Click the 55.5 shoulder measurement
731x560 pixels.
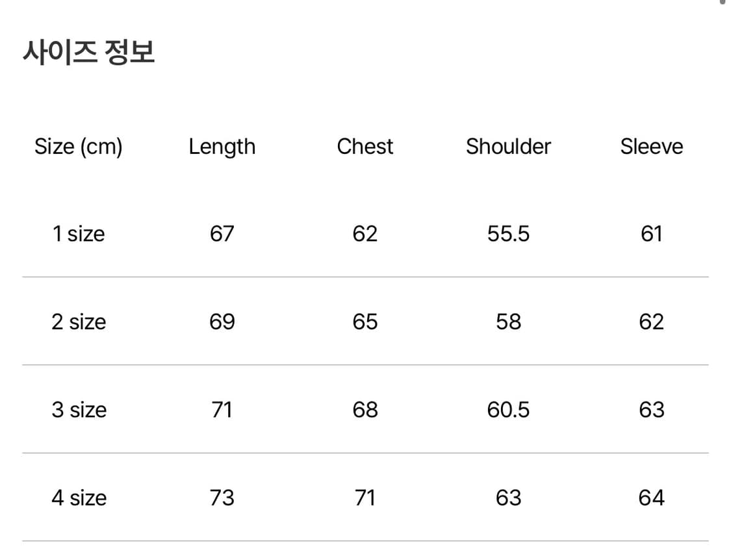[508, 234]
